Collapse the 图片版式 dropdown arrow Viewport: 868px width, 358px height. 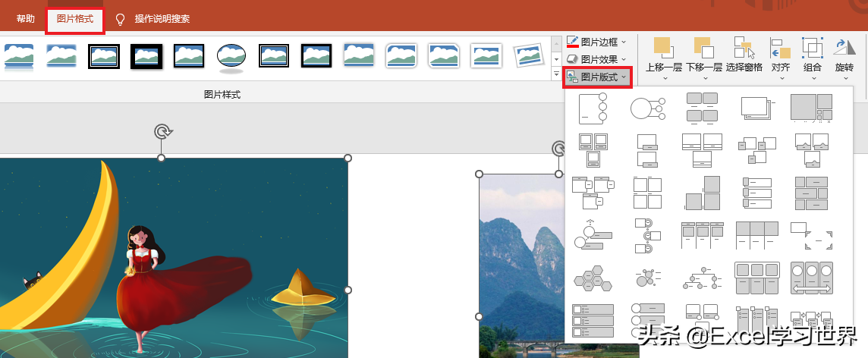[624, 77]
